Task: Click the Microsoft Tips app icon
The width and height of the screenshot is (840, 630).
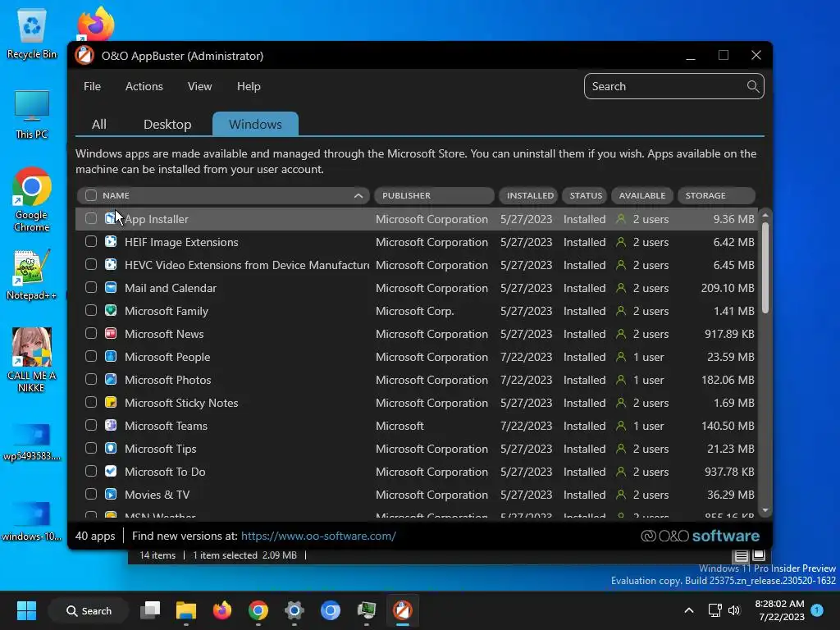Action: tap(111, 449)
